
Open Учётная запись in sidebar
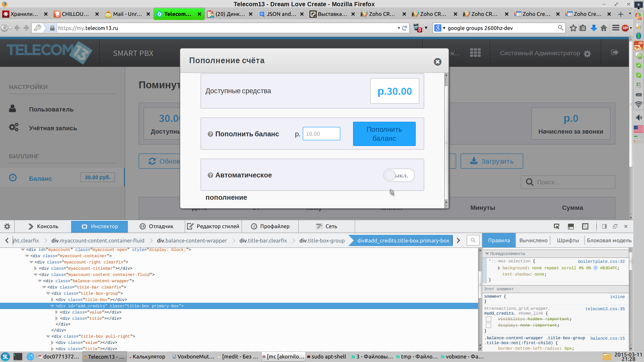53,128
